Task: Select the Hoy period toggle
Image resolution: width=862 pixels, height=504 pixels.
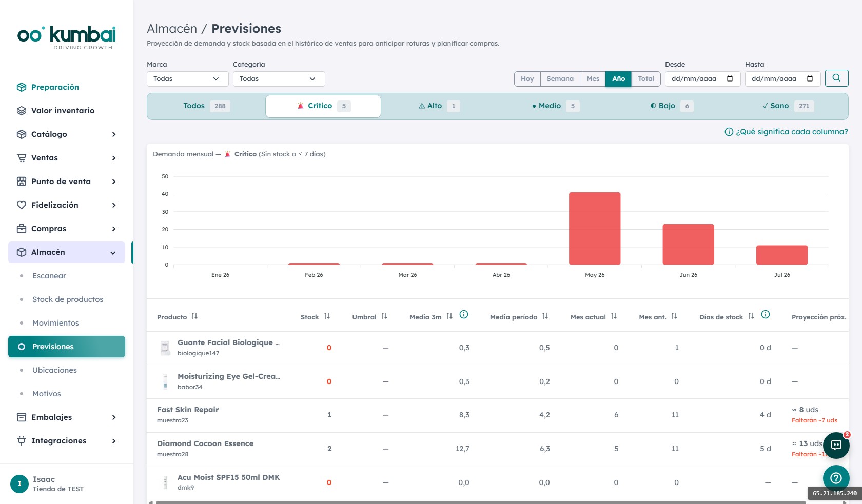Action: (527, 79)
